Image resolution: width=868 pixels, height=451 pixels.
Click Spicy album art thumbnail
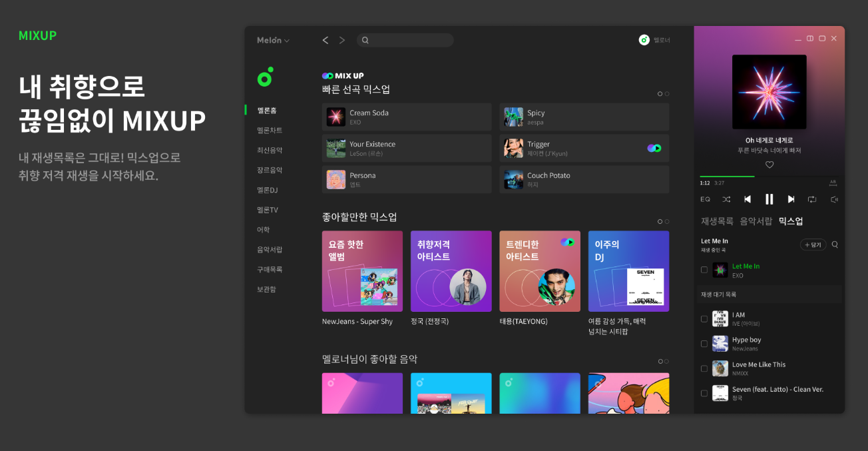click(x=513, y=117)
